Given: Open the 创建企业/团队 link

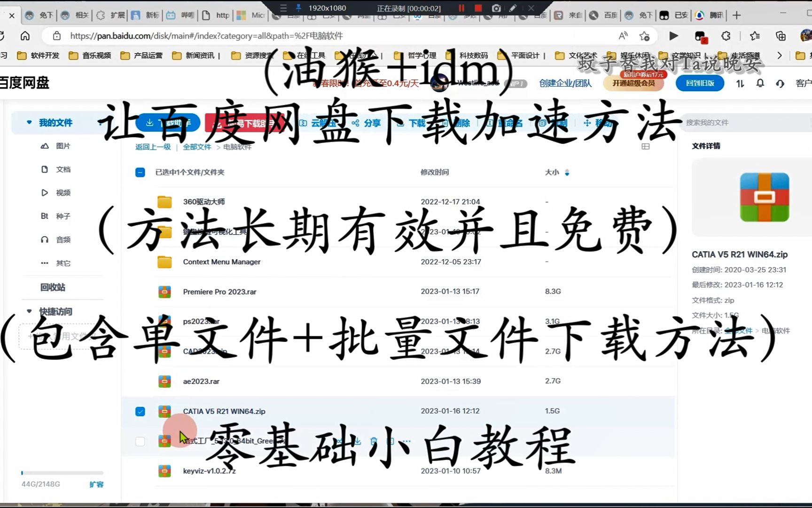Looking at the screenshot, I should coord(565,83).
